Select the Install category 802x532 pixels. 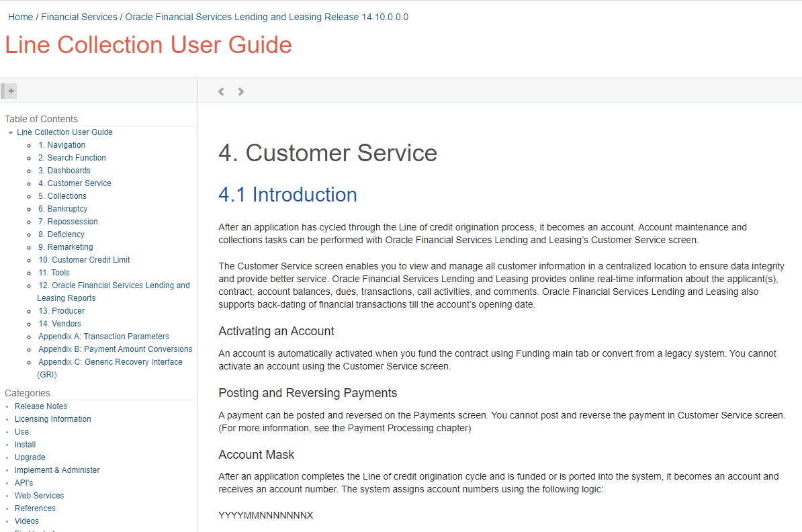pos(25,445)
